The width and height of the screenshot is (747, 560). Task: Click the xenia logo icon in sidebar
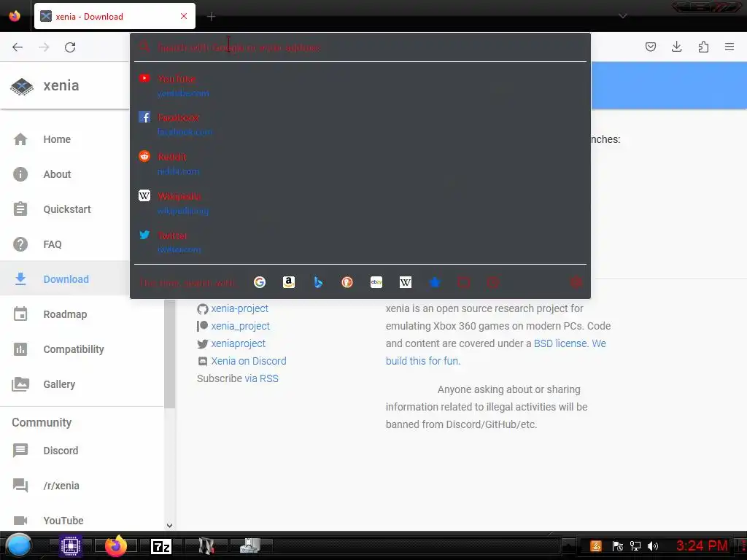coord(22,86)
